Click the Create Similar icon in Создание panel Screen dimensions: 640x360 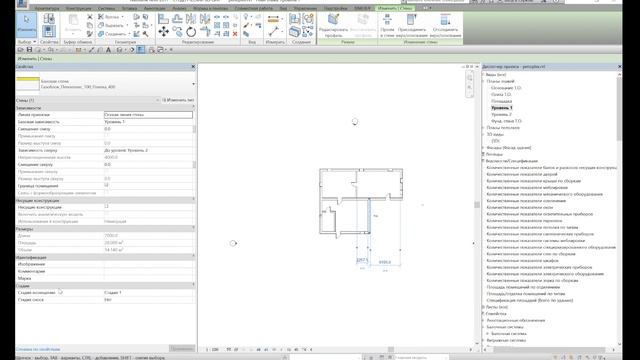[x=308, y=19]
